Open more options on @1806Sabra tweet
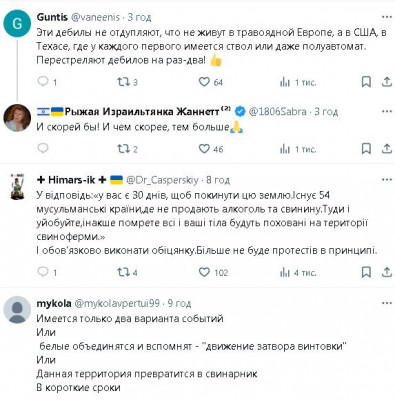Image resolution: width=395 pixels, height=400 pixels. [387, 111]
